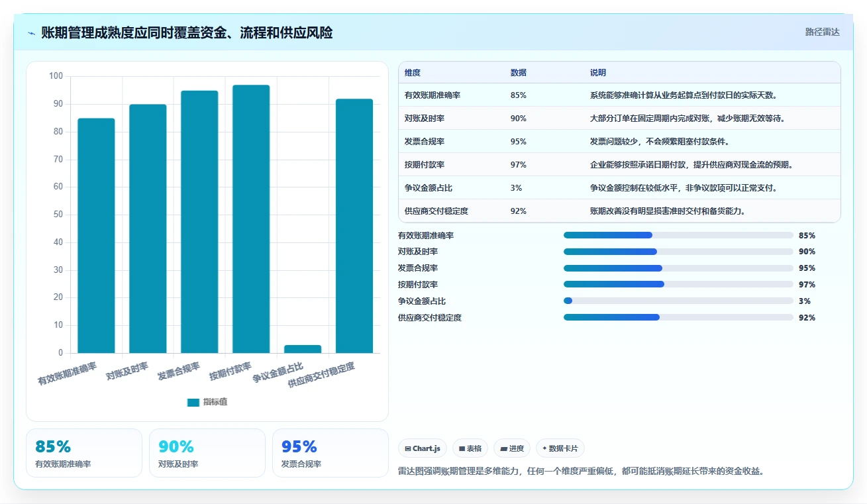Click the 92% value in table
This screenshot has height=504, width=867.
pos(519,211)
